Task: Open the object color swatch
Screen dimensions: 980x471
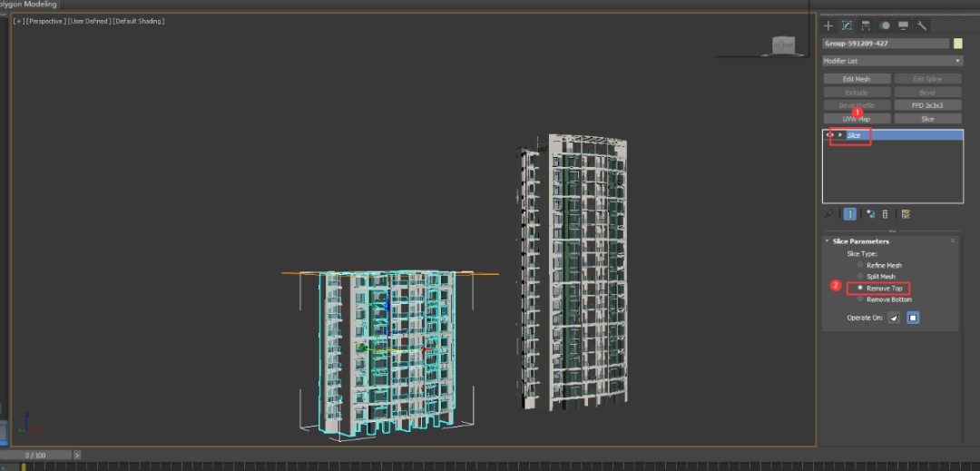Action: coord(958,43)
